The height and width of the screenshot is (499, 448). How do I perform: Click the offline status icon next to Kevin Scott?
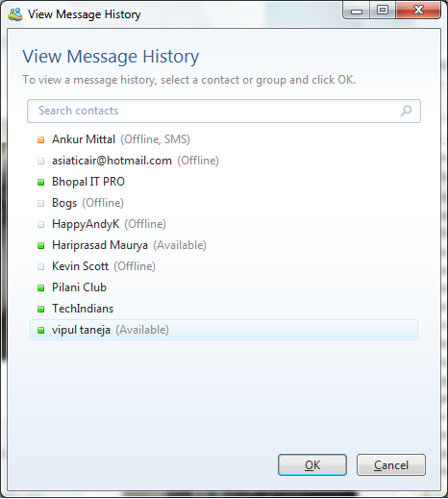point(41,266)
